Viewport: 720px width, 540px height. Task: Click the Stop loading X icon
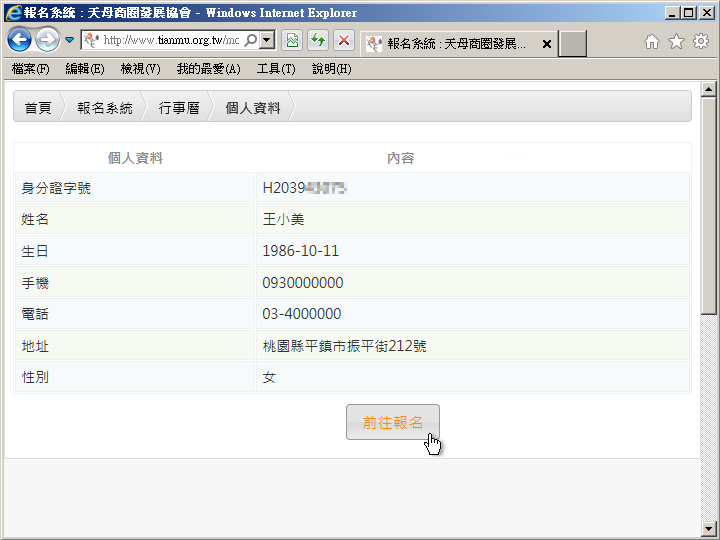pos(343,41)
